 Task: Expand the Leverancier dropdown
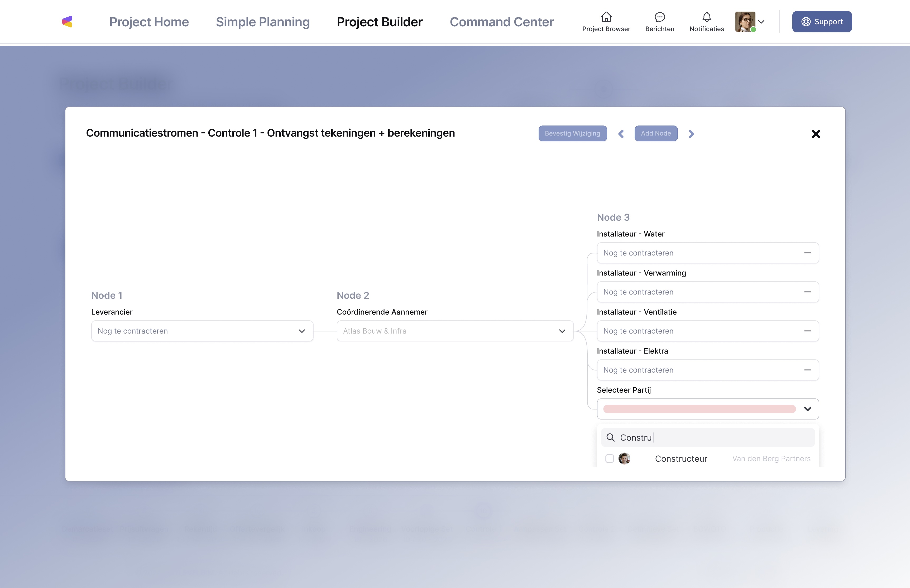tap(302, 331)
